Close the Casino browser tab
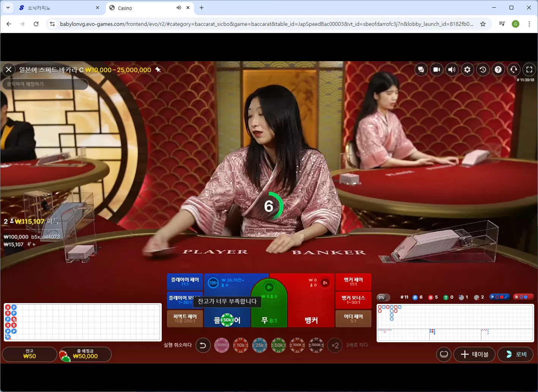This screenshot has width=538, height=392. pyautogui.click(x=188, y=8)
